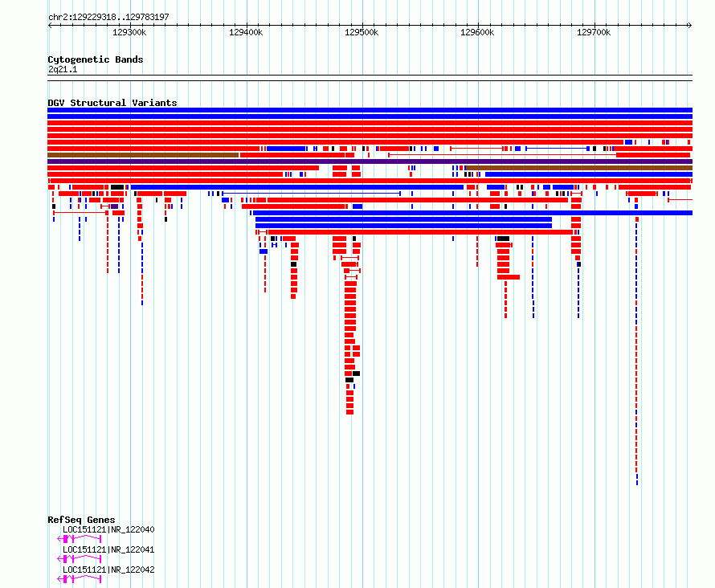Select the NR_122040 magenta transcript glyph
This screenshot has height=588, width=715.
tap(80, 539)
